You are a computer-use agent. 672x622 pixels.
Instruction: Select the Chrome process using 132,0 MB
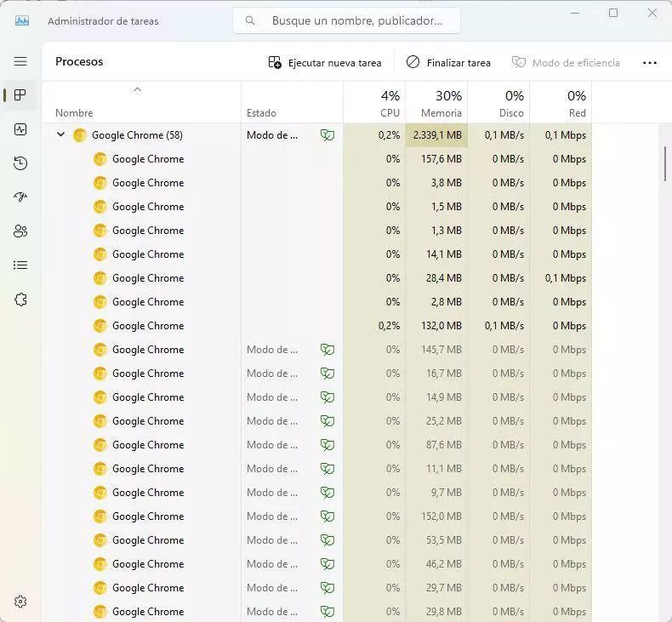pos(317,326)
